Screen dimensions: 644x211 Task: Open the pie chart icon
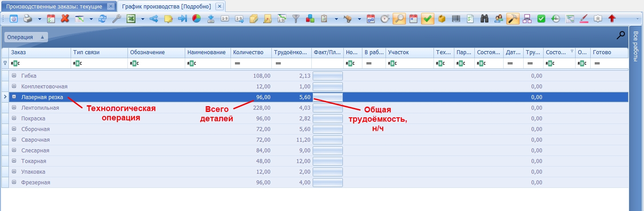[196, 19]
